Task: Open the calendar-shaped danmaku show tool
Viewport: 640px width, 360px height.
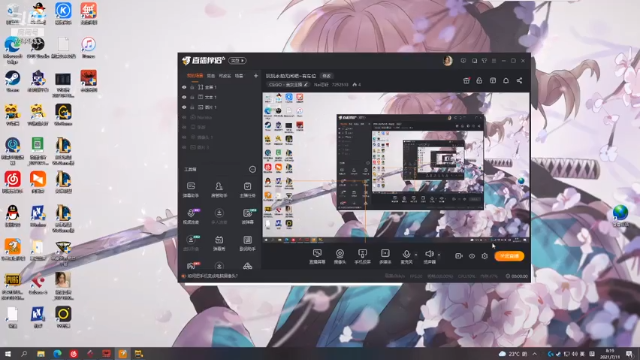Action: [x=219, y=242]
